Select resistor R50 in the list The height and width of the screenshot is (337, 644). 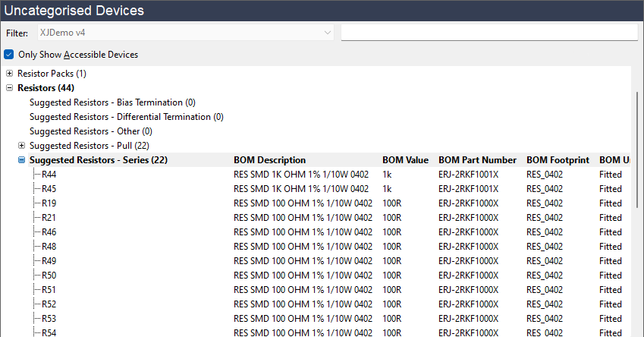tap(49, 276)
